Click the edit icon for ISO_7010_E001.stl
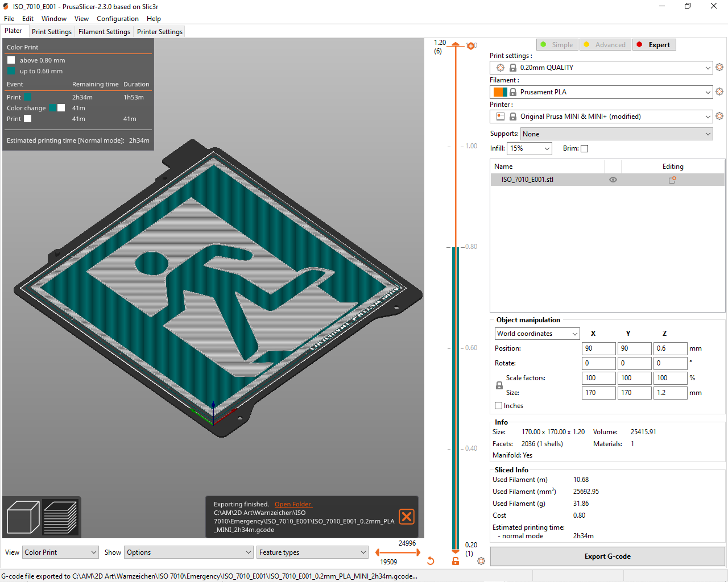This screenshot has height=582, width=728. coord(672,180)
